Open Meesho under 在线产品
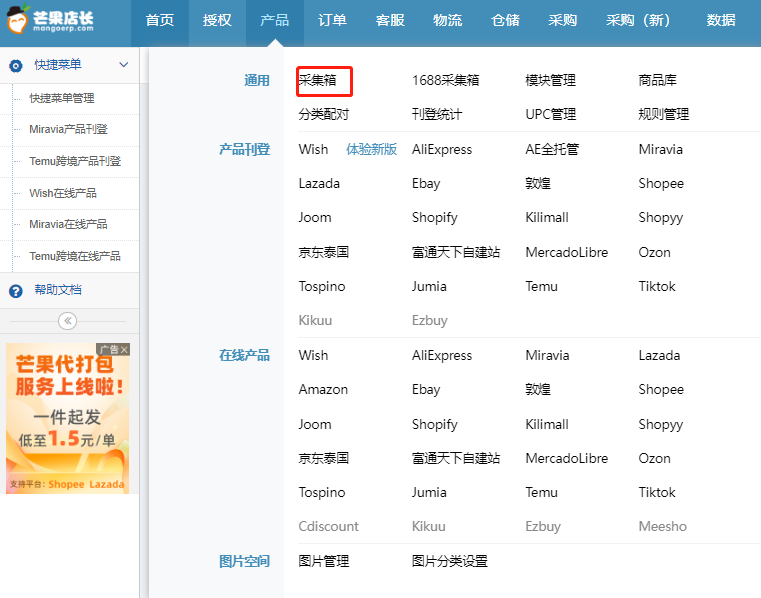The image size is (761, 598). 662,527
